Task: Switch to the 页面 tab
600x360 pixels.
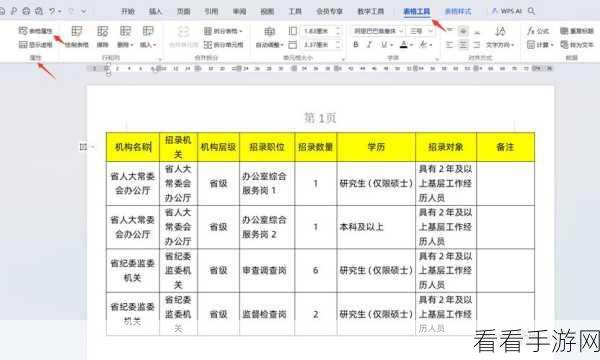Action: pos(184,11)
